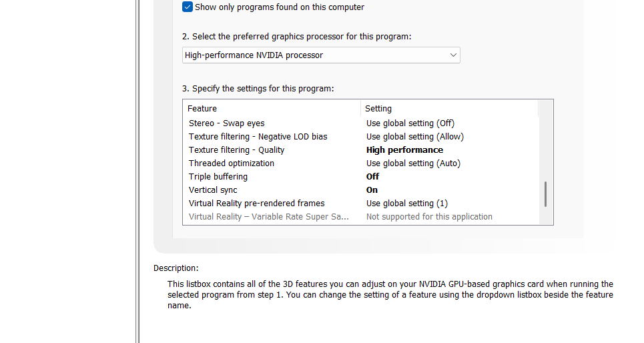
Task: Select the Vertical sync feature row
Action: 213,190
